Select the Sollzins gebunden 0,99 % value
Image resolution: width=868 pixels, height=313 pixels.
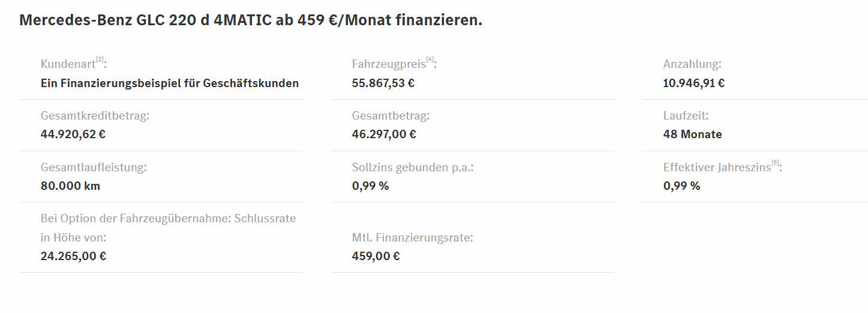(370, 186)
